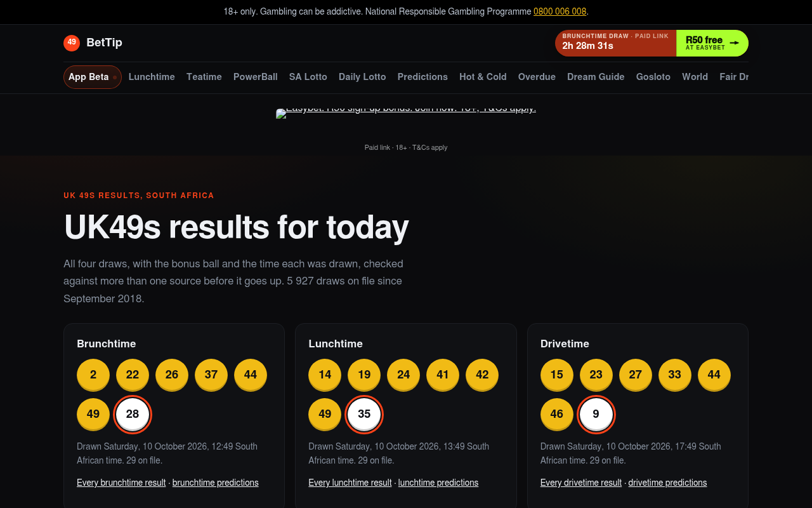Click Drivetime ball number 46
812x508 pixels.
click(x=557, y=414)
